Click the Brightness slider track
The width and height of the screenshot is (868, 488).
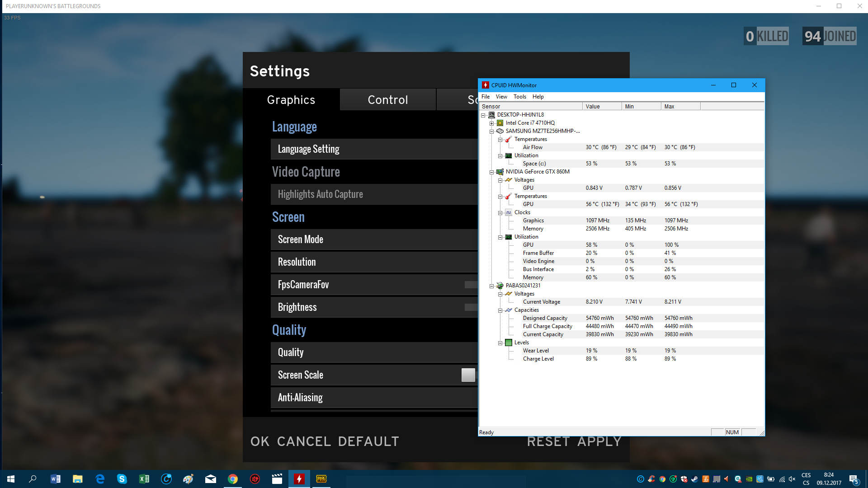click(471, 307)
